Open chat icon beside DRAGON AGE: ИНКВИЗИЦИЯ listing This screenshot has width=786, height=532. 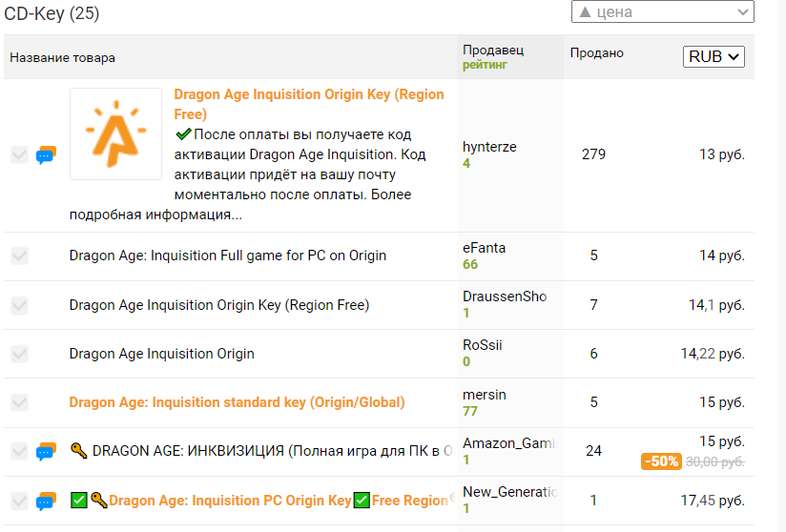pyautogui.click(x=46, y=451)
